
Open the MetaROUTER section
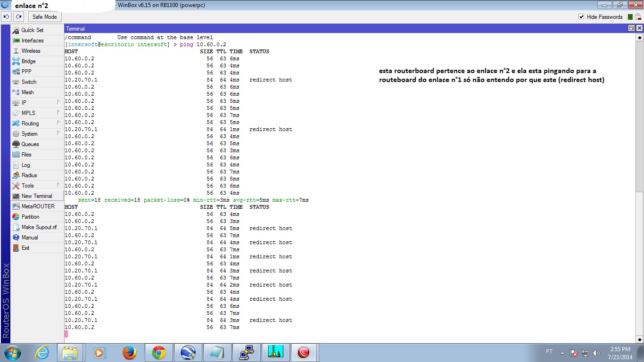(x=37, y=206)
